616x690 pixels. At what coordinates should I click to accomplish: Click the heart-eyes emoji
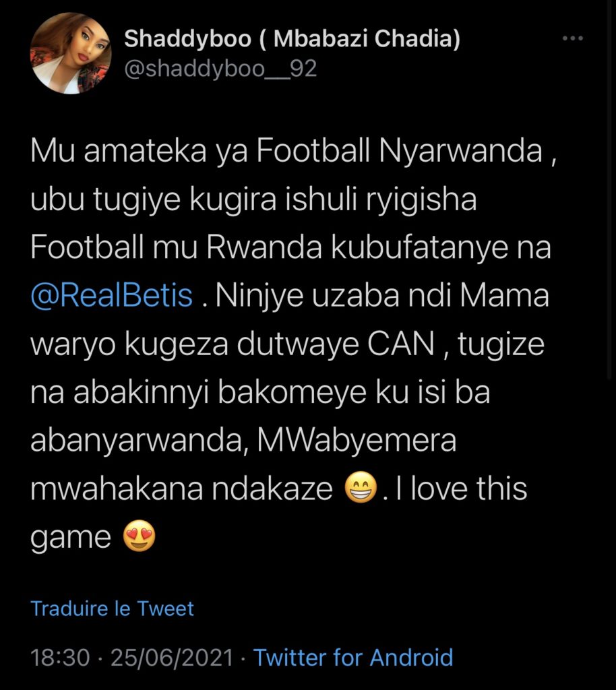coord(140,538)
